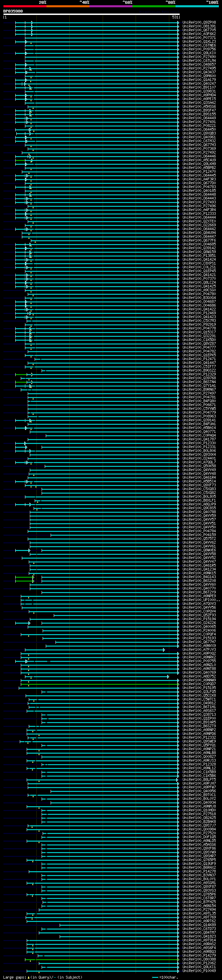Select the UniRef100_Q9ZP08 hit label
Viewport: 222px width, 980px height.
199,23
